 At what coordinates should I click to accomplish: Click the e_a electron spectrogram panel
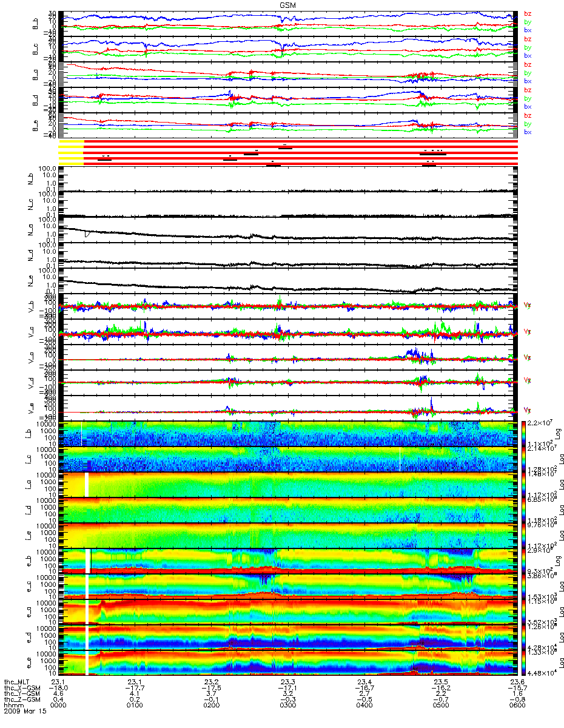point(289,612)
